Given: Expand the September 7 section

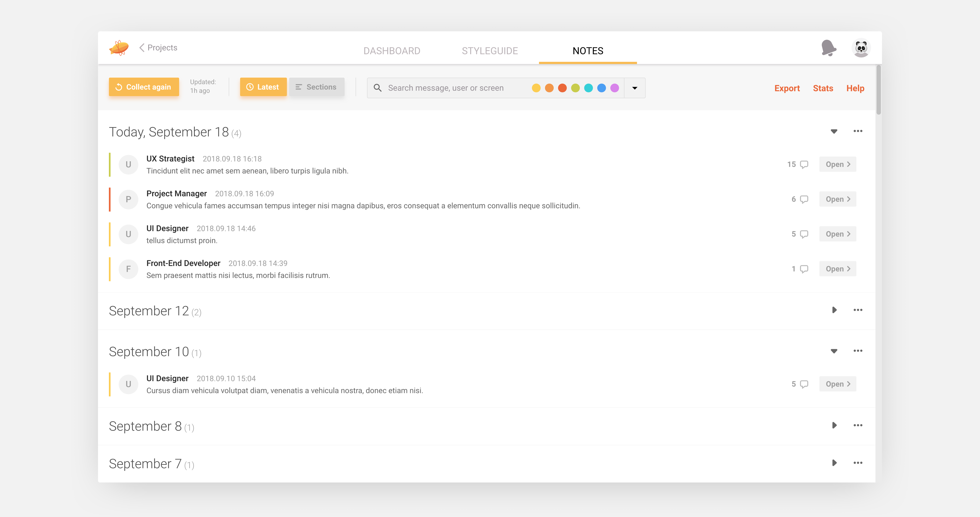Looking at the screenshot, I should tap(834, 463).
